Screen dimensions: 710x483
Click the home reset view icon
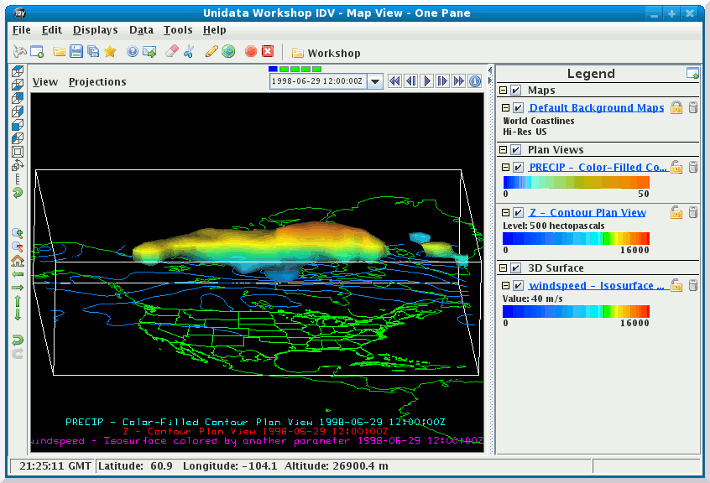tap(17, 260)
